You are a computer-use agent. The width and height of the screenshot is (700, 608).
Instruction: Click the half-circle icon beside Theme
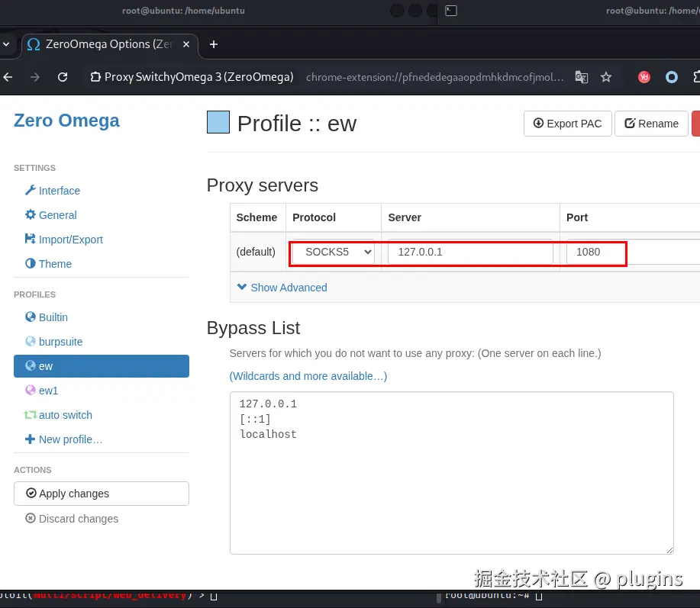(x=30, y=263)
